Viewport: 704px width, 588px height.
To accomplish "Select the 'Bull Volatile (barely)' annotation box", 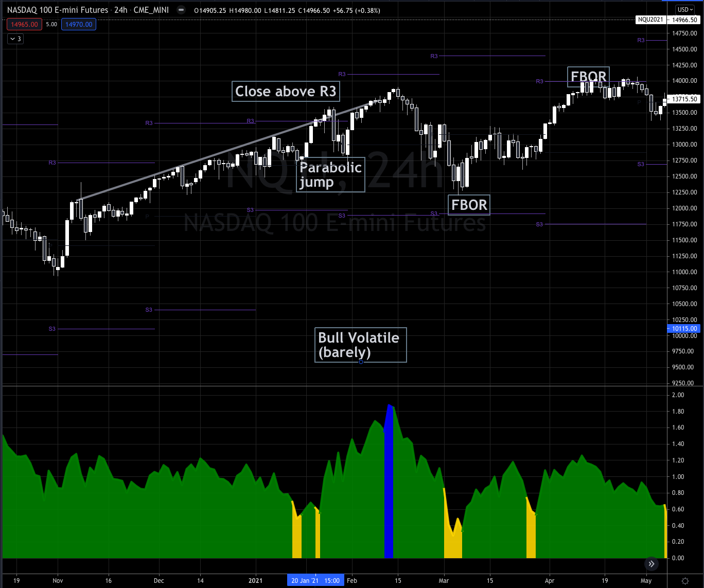I will pos(360,345).
